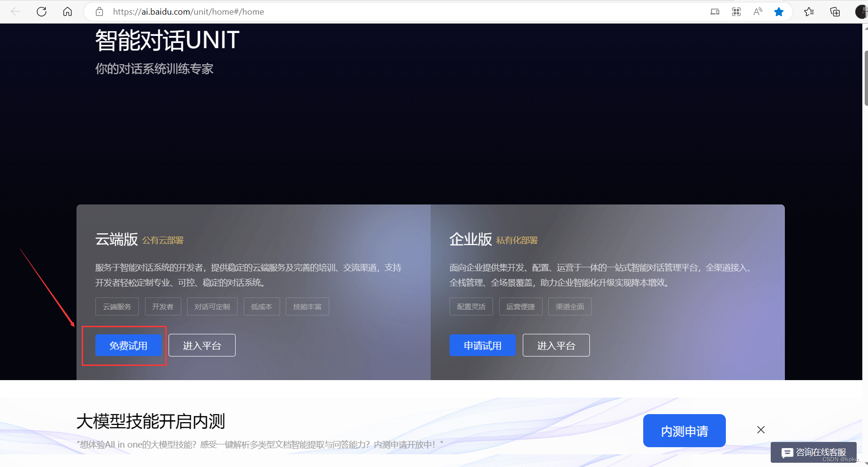Open the apps grid icon in address bar

tap(736, 12)
